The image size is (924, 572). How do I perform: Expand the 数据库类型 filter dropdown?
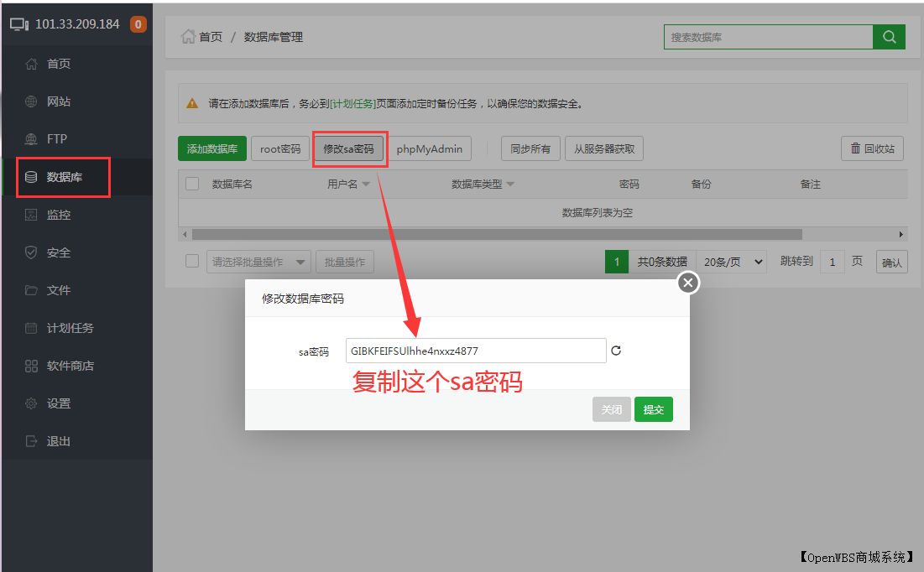[x=512, y=183]
